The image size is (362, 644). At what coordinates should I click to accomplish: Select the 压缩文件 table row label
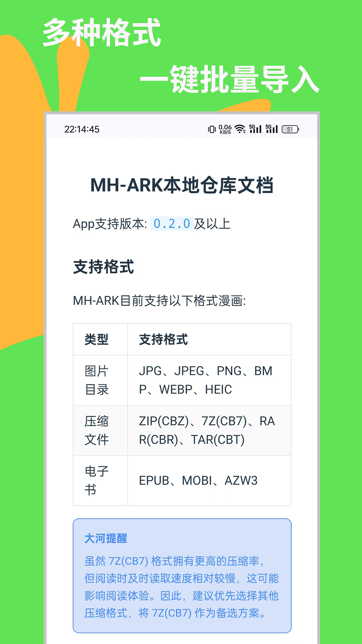[97, 430]
